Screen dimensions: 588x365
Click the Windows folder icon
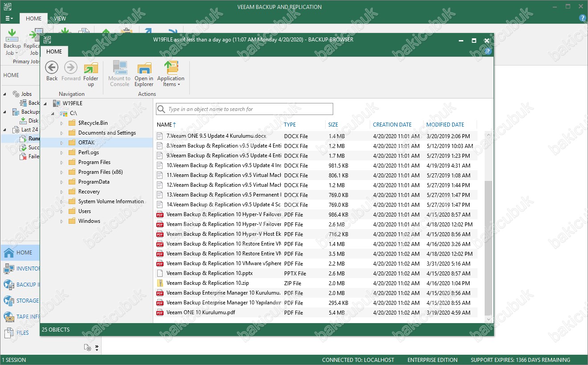(x=72, y=221)
